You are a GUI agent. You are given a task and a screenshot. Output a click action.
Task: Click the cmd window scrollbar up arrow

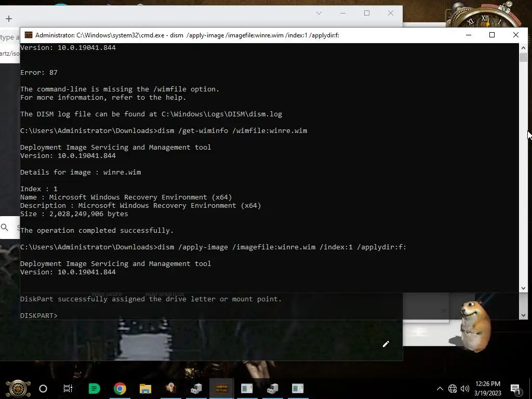(x=523, y=47)
